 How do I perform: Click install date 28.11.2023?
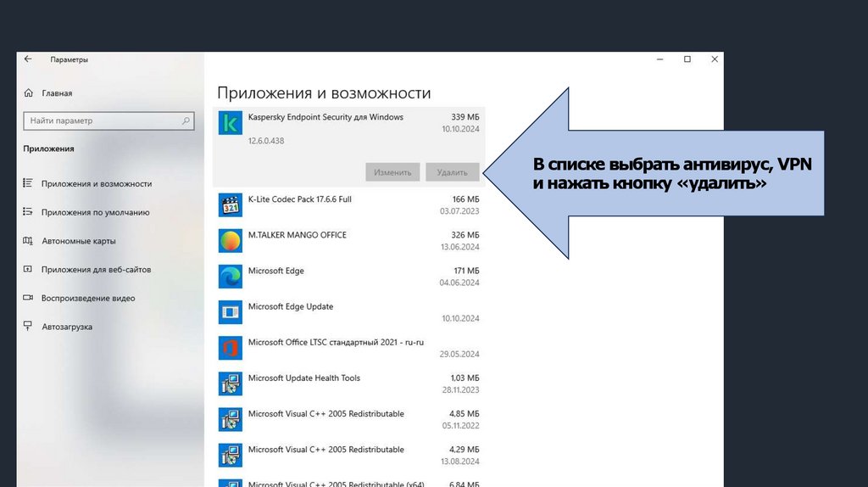pos(460,390)
